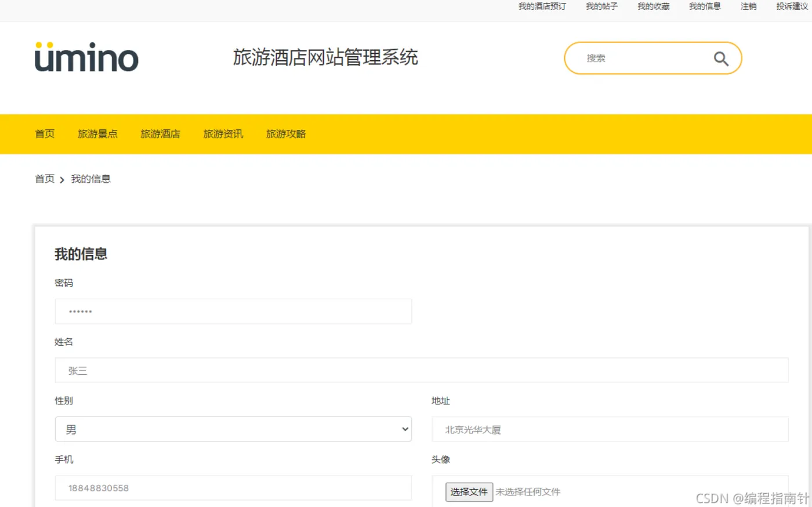The image size is (812, 507).
Task: Open 首页 in the yellow navigation bar
Action: 45,134
